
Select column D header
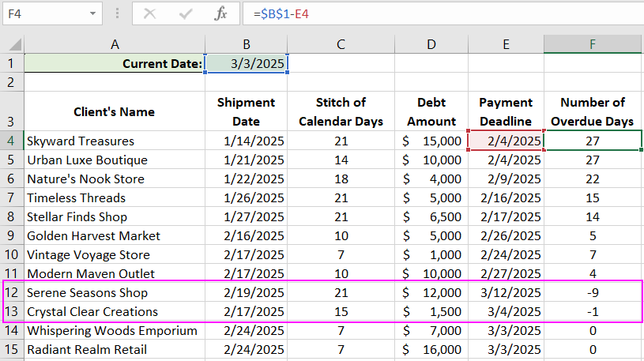tap(431, 44)
